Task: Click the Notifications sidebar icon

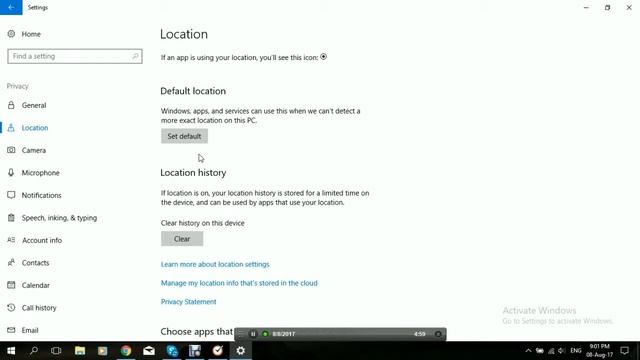Action: tap(11, 195)
